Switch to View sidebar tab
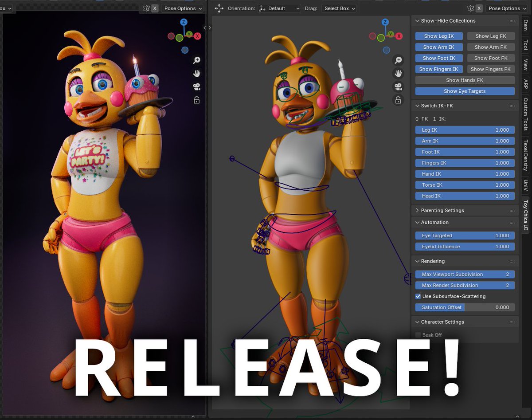Screen dimensions: 532x420 [525, 65]
